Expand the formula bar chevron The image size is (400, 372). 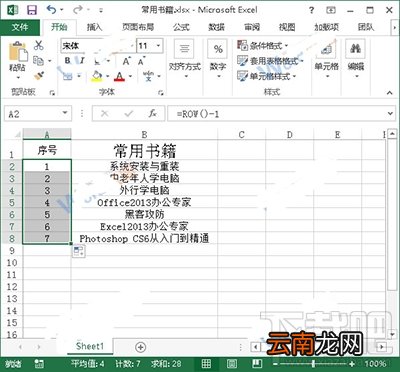(390, 114)
